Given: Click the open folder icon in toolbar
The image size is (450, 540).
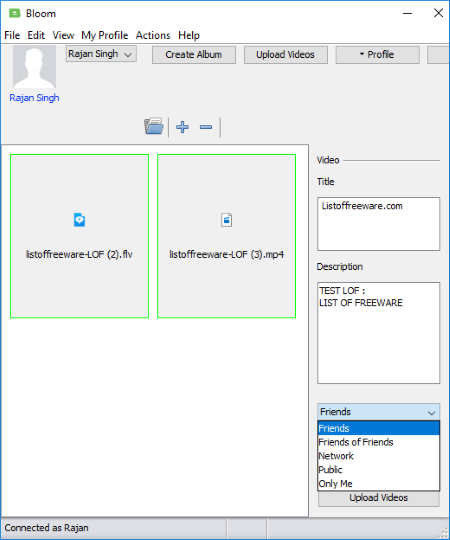Looking at the screenshot, I should pos(154,126).
